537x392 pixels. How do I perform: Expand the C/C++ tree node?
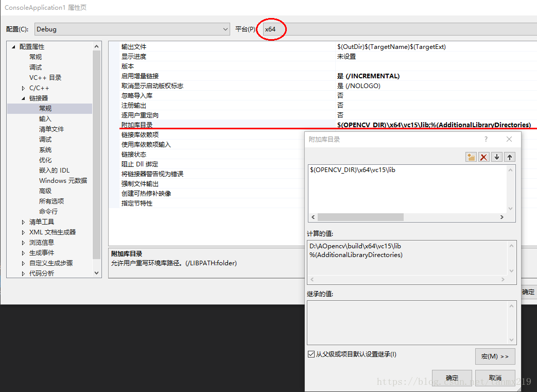[23, 88]
